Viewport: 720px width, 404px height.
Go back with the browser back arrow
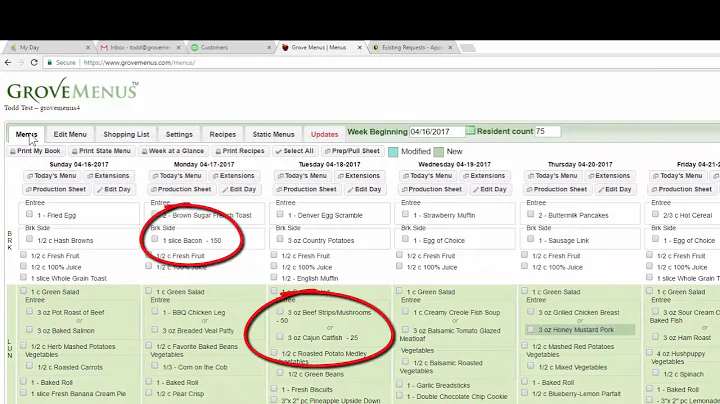pyautogui.click(x=8, y=62)
